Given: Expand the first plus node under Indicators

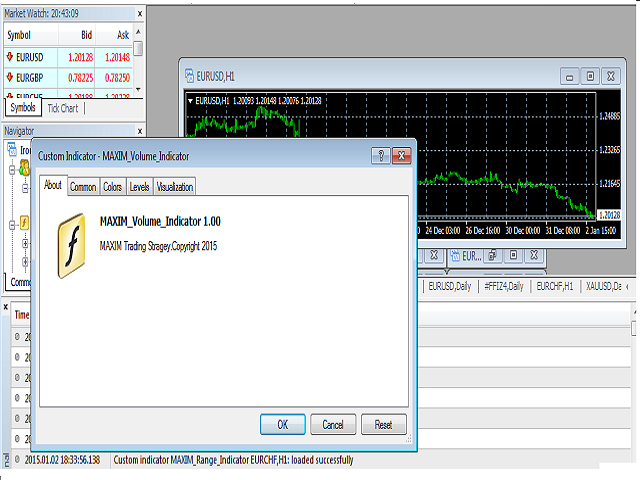Looking at the screenshot, I should [x=25, y=244].
